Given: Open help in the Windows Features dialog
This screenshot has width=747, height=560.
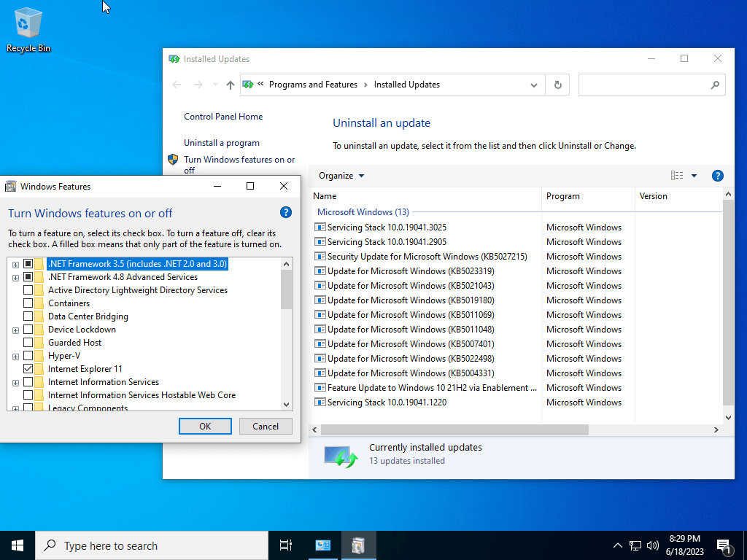Looking at the screenshot, I should pos(286,212).
